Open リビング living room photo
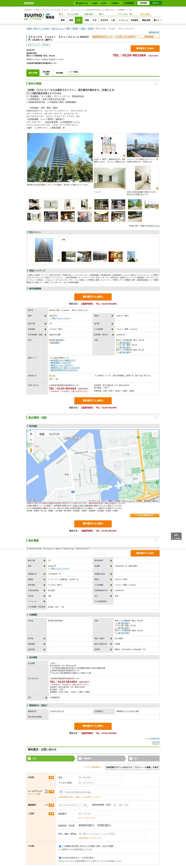 (x=110, y=178)
